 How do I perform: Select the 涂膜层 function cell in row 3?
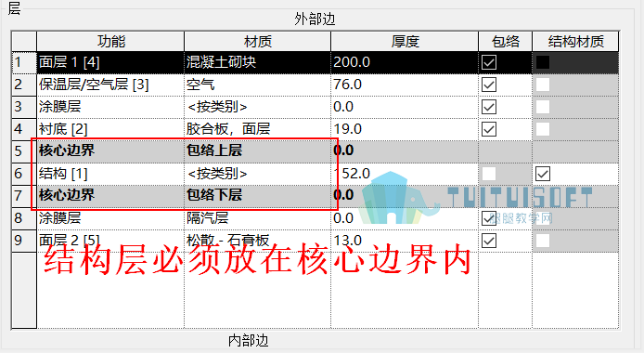click(110, 107)
